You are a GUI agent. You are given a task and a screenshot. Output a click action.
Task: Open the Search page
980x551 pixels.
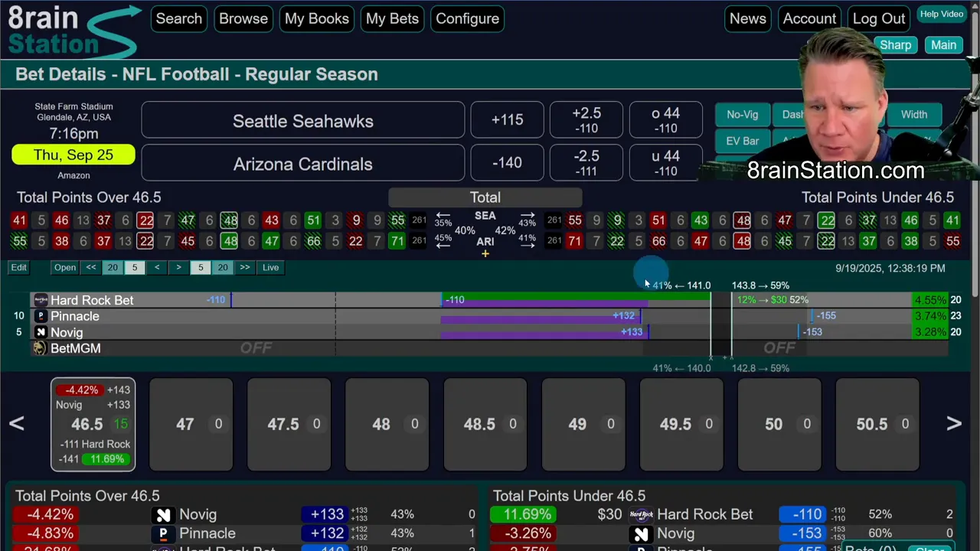(x=179, y=18)
